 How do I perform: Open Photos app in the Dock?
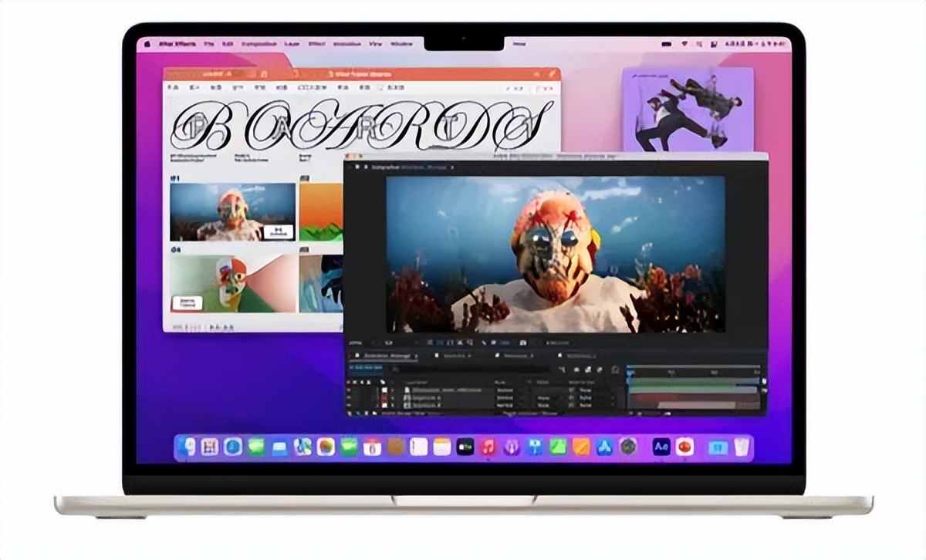pos(325,447)
